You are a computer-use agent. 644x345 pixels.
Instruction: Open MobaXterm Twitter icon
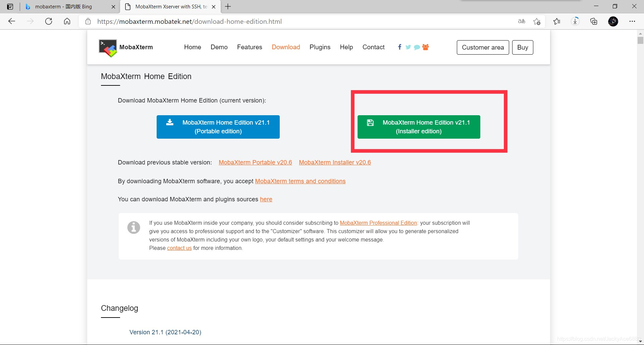click(408, 47)
